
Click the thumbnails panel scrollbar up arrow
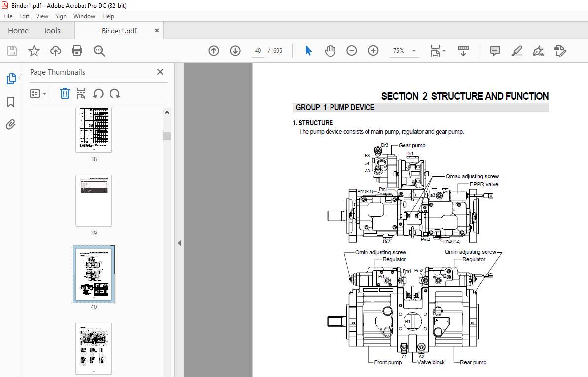tap(167, 112)
